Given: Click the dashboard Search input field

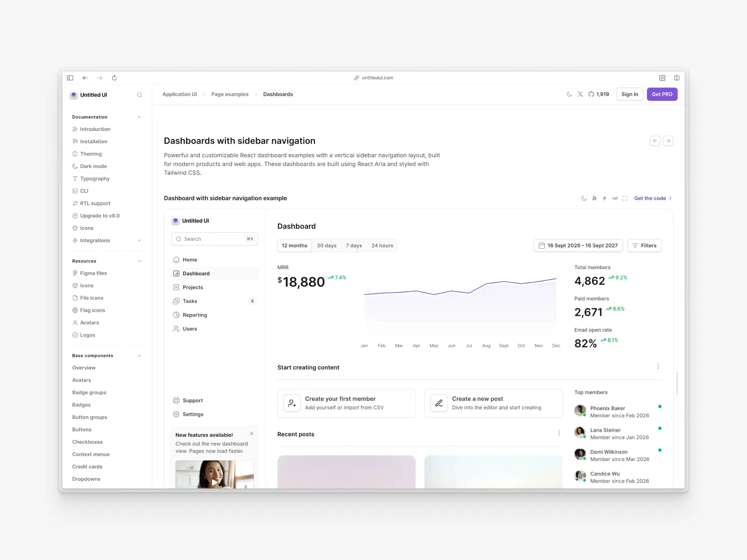Looking at the screenshot, I should coord(214,239).
